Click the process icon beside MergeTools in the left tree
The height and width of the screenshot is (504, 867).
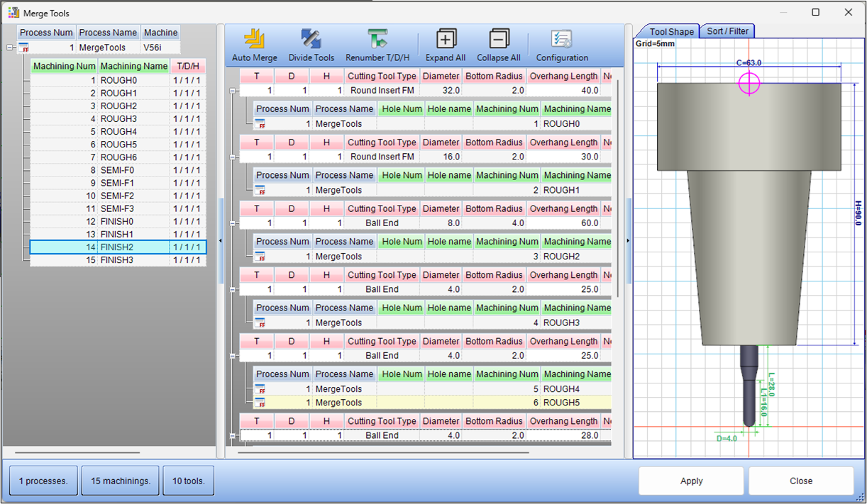coord(23,48)
